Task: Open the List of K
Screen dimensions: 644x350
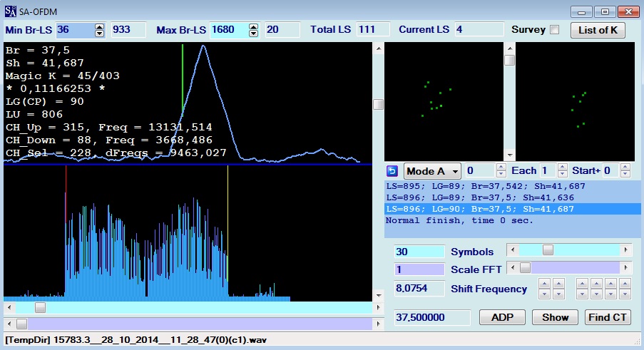Action: [598, 30]
